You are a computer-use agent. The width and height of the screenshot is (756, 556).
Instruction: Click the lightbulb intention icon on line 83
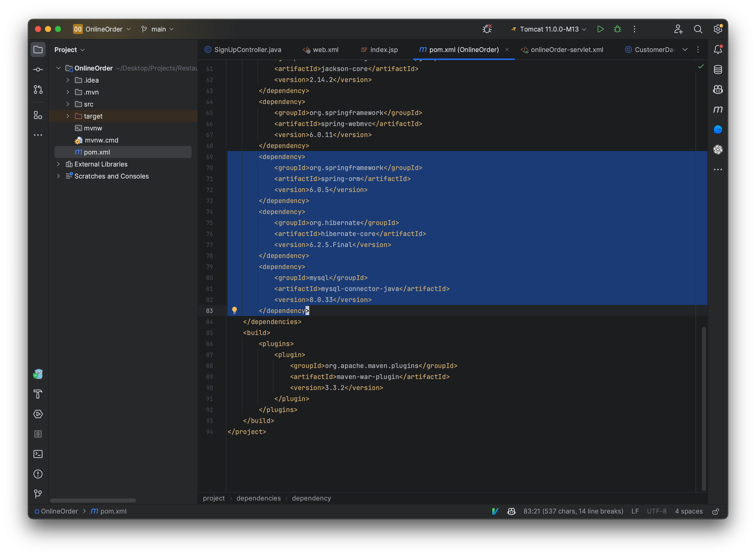click(234, 310)
